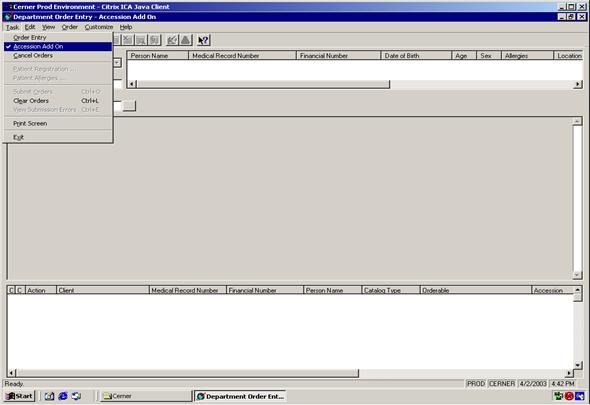Image resolution: width=590 pixels, height=405 pixels.
Task: Click the Allergies column header
Action: pos(528,56)
